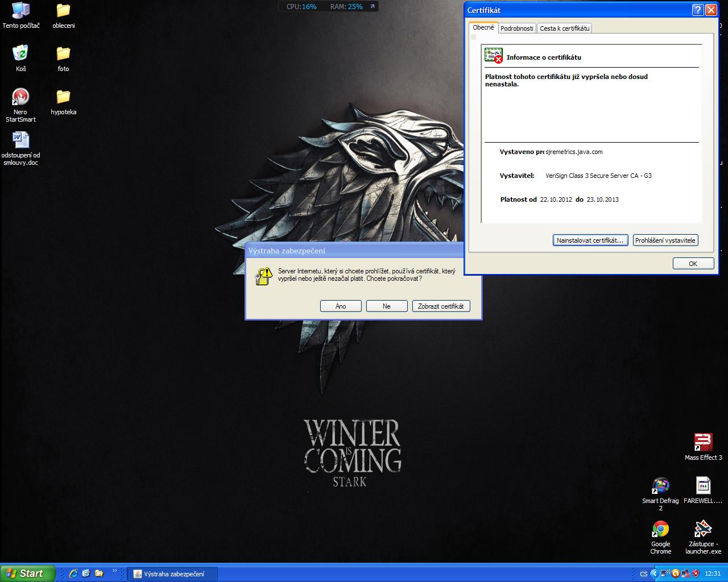Click the wireless network tray icon
This screenshot has height=582, width=728.
664,573
